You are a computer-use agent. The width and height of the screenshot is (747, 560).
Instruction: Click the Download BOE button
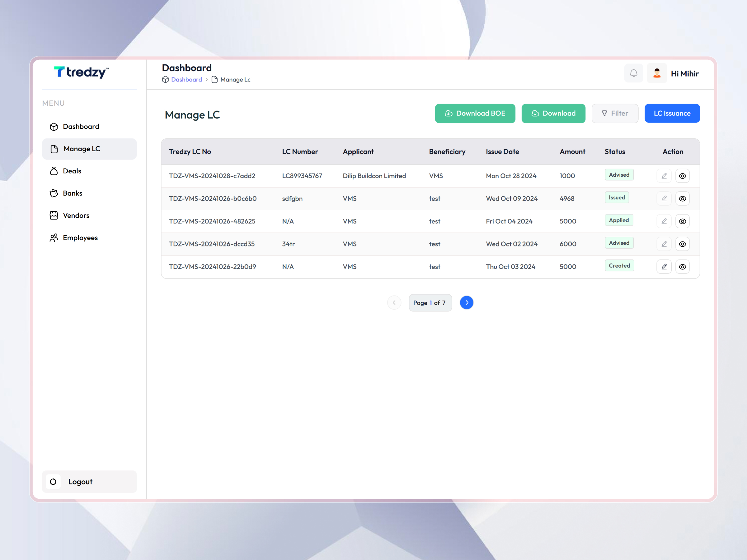pyautogui.click(x=475, y=113)
